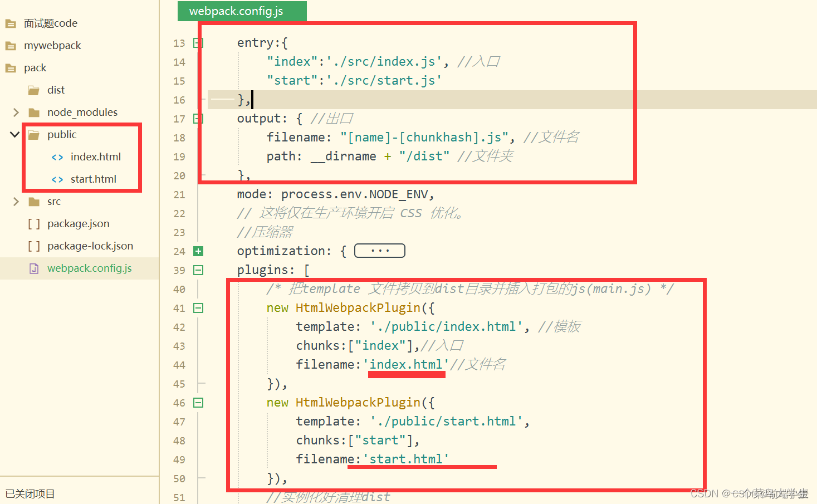Click the './public/index.html' template string
Viewport: 817px width, 504px height.
pos(446,326)
